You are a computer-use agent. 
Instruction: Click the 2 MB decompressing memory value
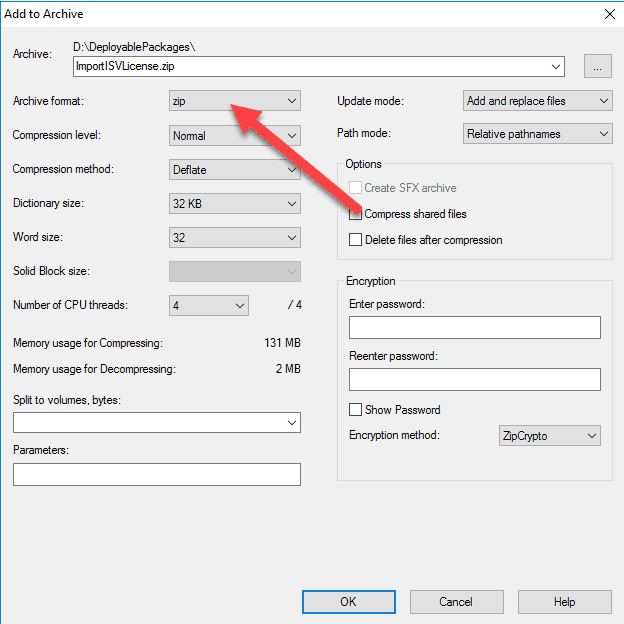pyautogui.click(x=288, y=369)
